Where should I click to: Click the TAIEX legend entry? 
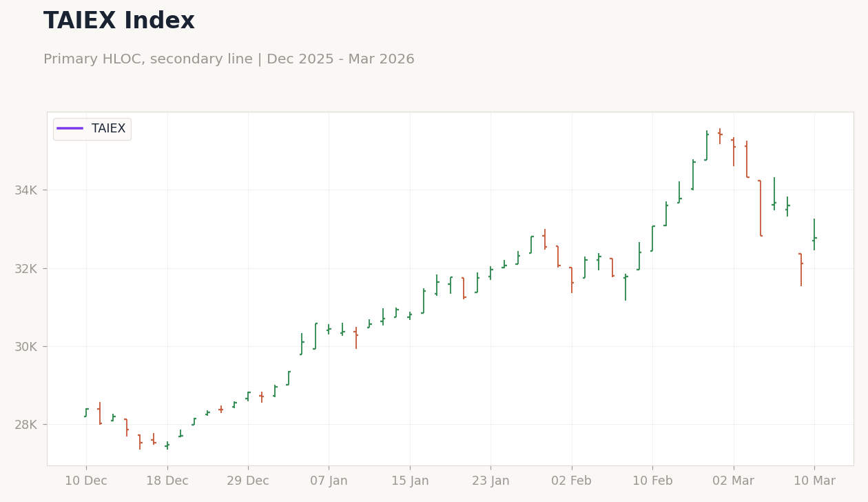point(92,129)
